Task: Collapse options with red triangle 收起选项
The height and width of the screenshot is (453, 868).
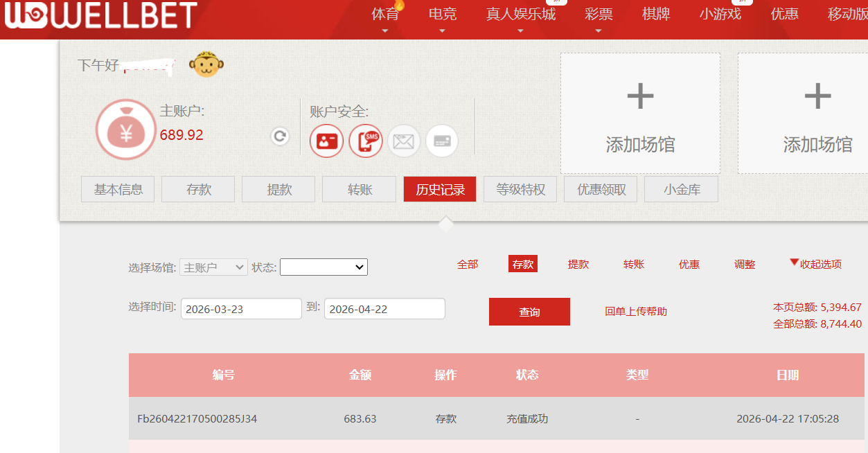Action: click(815, 264)
